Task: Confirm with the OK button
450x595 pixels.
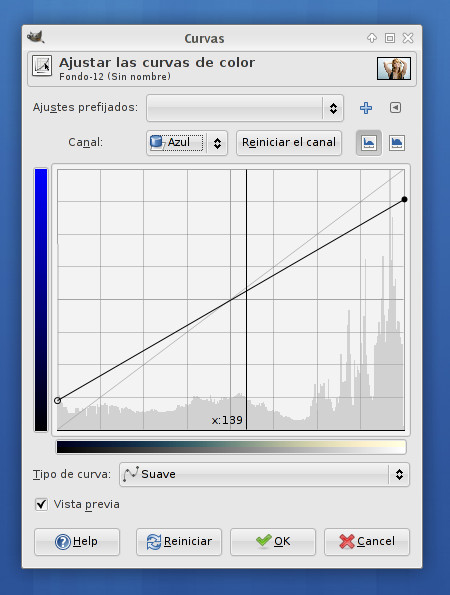Action: (x=273, y=542)
